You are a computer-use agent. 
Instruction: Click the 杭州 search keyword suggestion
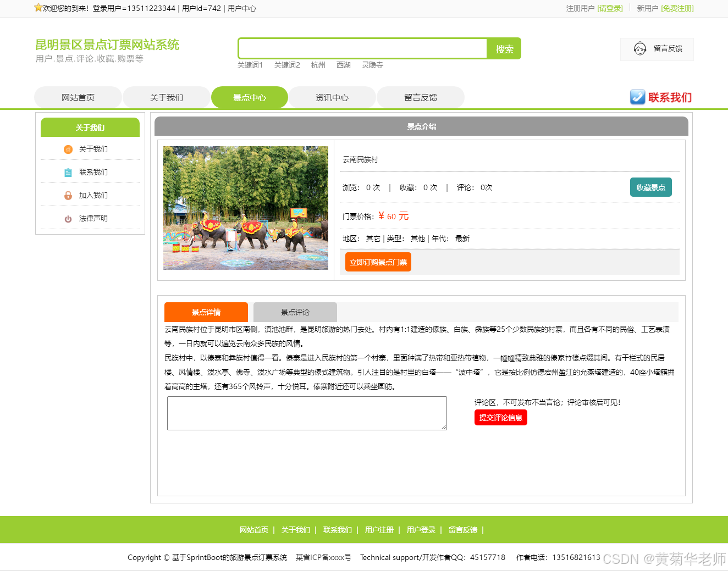pyautogui.click(x=318, y=65)
